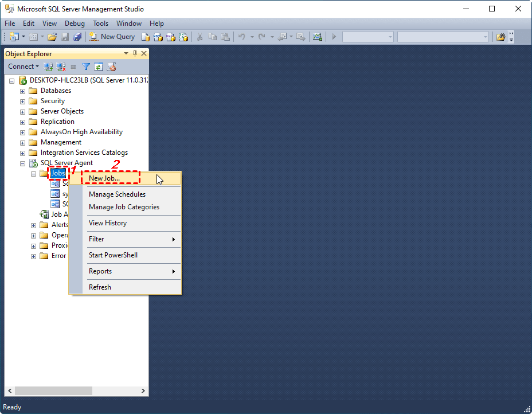Click the Filter funnel icon

[86, 67]
